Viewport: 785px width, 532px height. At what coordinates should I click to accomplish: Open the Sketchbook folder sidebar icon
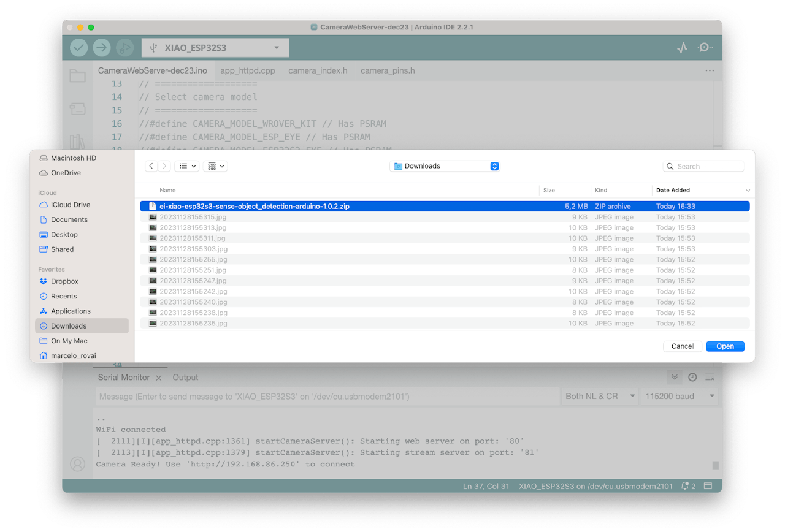click(x=77, y=76)
